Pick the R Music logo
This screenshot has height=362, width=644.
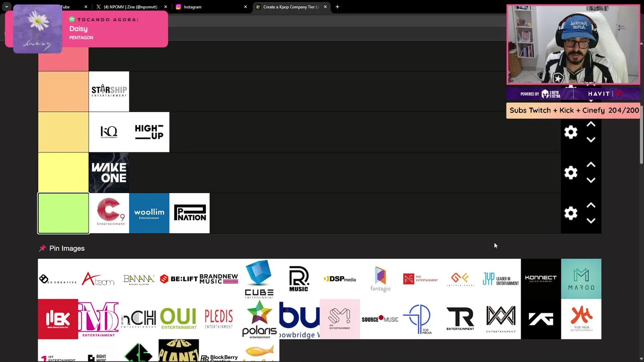point(299,279)
